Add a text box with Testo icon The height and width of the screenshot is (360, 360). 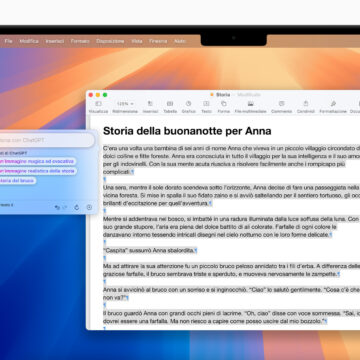tap(206, 104)
